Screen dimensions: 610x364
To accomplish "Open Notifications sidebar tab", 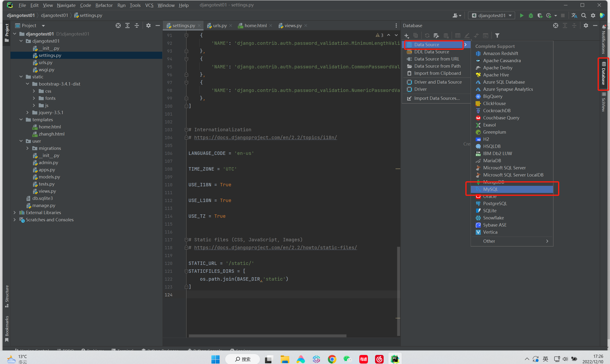I will pyautogui.click(x=604, y=39).
